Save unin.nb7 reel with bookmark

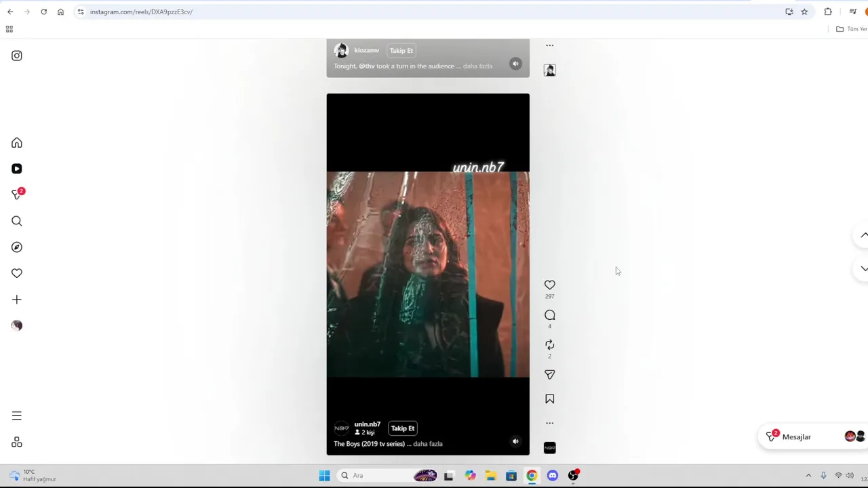pyautogui.click(x=550, y=399)
